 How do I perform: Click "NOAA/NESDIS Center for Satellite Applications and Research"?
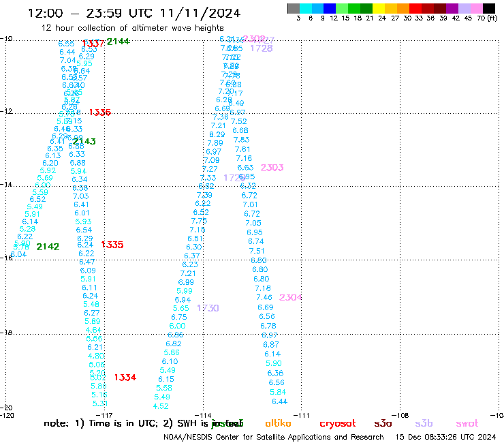pos(274,437)
